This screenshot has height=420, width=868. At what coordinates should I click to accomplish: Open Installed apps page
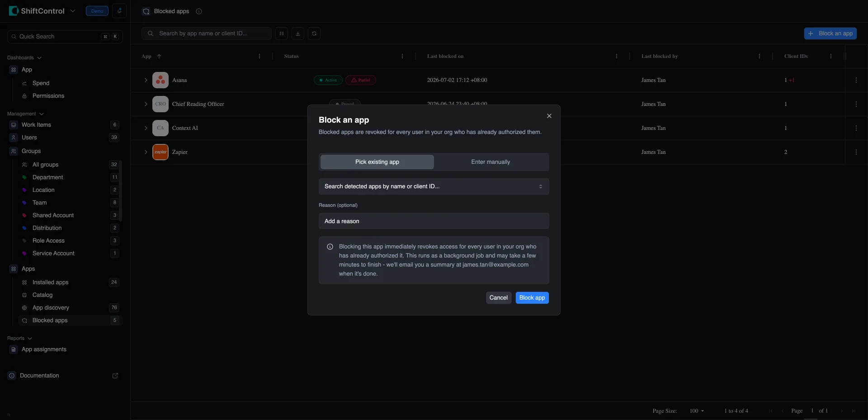50,282
